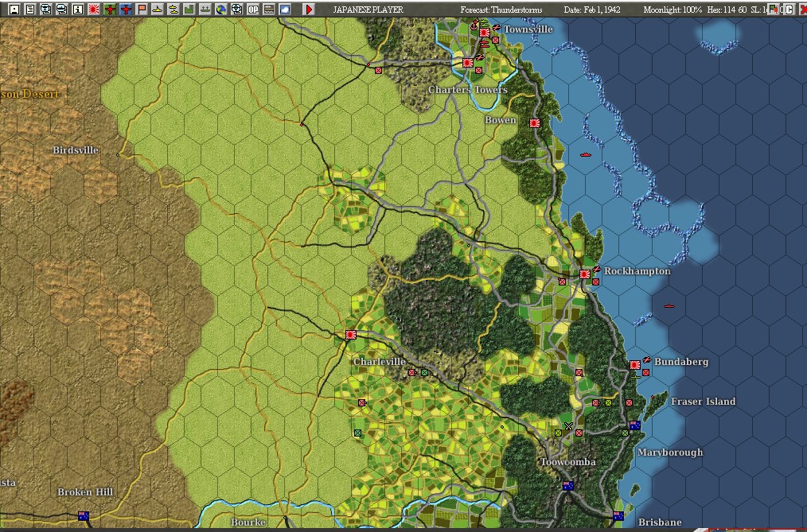Click the red arrow end-turn button
Screen dimensions: 807x532
click(309, 10)
